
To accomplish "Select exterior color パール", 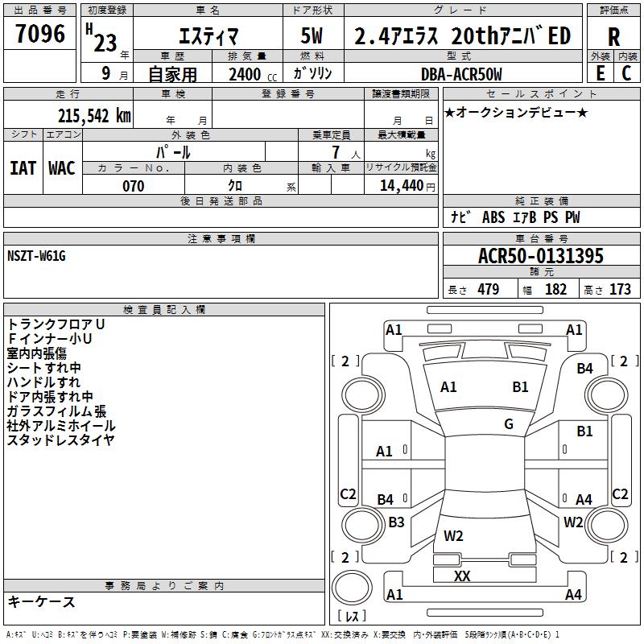I will pyautogui.click(x=173, y=152).
